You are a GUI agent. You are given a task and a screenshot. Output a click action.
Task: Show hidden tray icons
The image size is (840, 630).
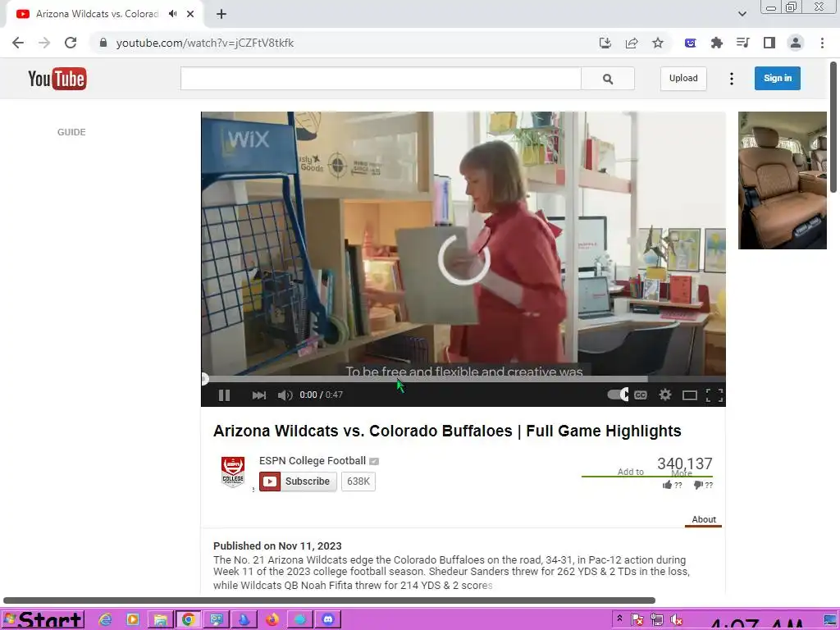(619, 619)
